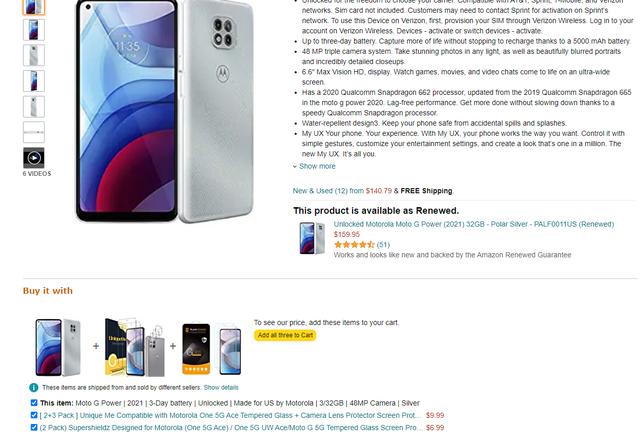Screen dimensions: 640x445
Task: Open the third thumbnail showing phone back
Action: pos(34,56)
